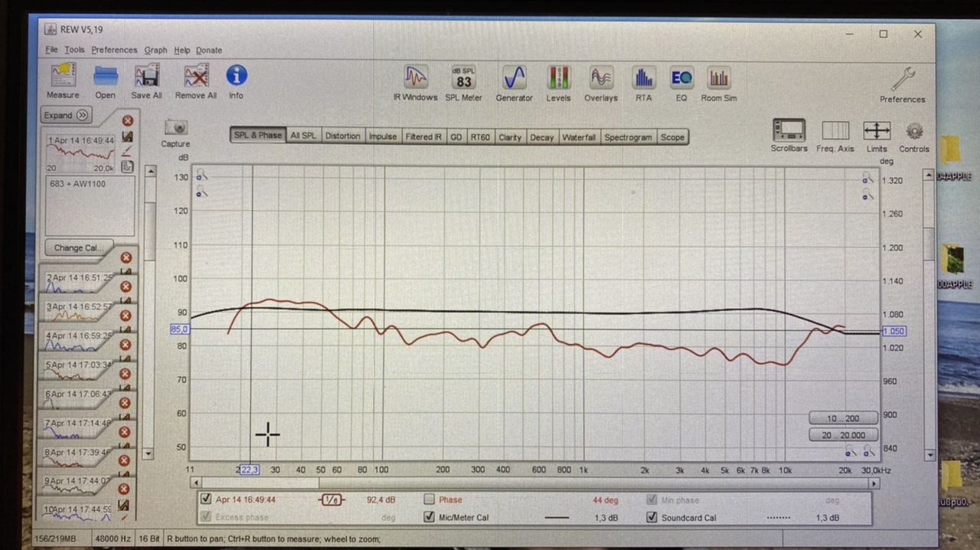Set frequency range to 20 .. 20.000
Viewport: 980px width, 550px height.
[843, 435]
